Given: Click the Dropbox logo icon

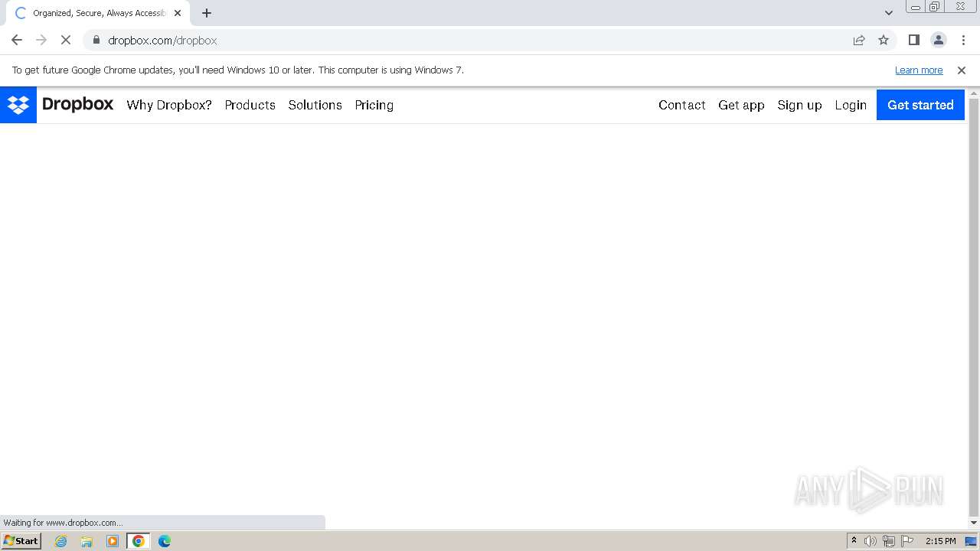Looking at the screenshot, I should pos(18,105).
